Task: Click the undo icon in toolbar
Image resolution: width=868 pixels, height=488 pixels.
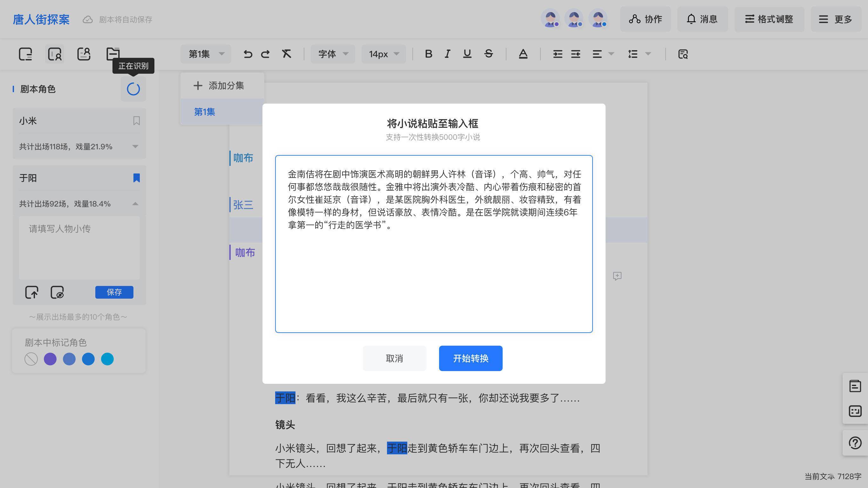Action: tap(248, 54)
